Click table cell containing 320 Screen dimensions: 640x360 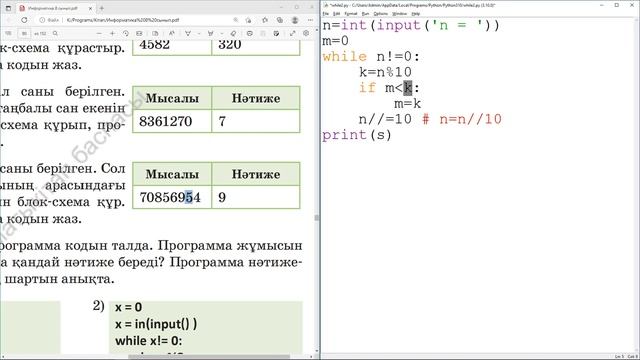pyautogui.click(x=256, y=47)
